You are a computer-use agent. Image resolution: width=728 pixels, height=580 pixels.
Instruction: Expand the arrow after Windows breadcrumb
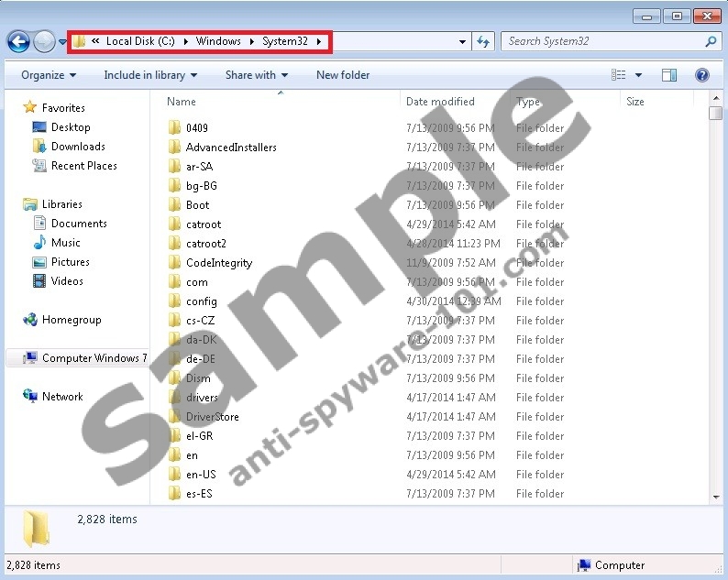pos(251,42)
